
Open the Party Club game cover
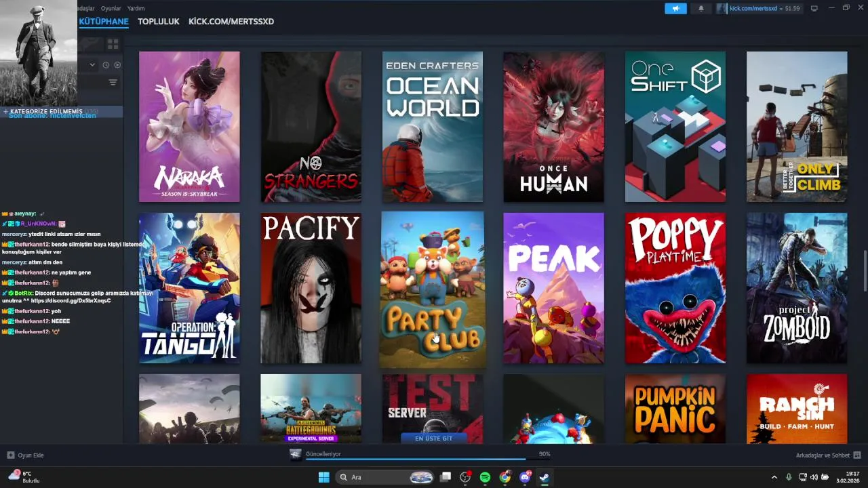coord(433,289)
